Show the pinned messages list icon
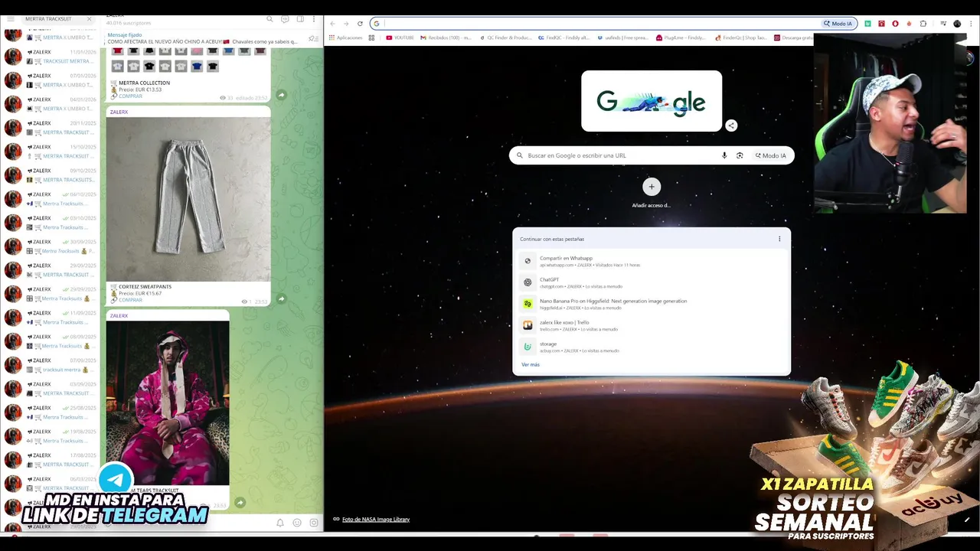This screenshot has height=551, width=980. 312,38
